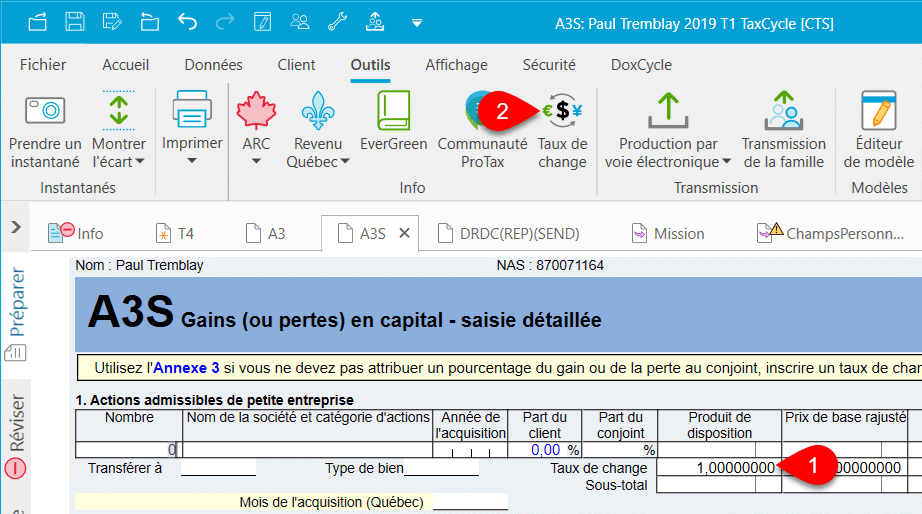This screenshot has height=514, width=922.
Task: Expand the ARC dropdown arrow
Action: 256,161
